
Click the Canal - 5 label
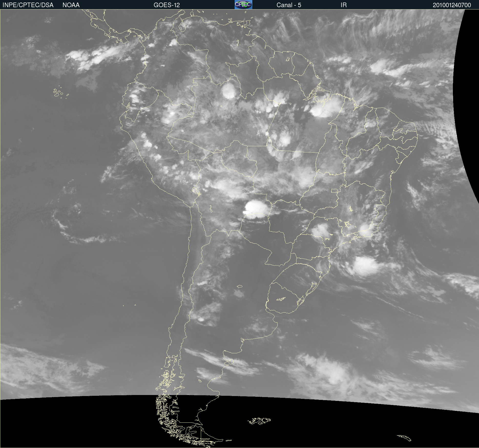click(289, 5)
